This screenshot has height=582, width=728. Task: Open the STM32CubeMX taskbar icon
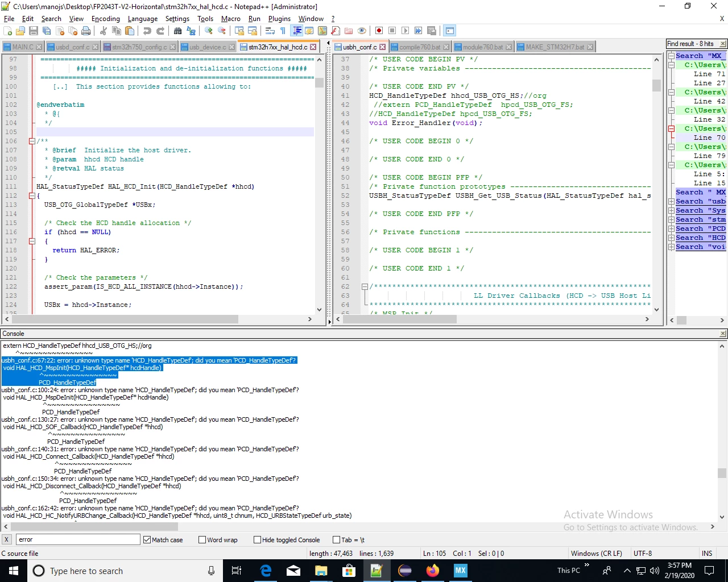[460, 571]
